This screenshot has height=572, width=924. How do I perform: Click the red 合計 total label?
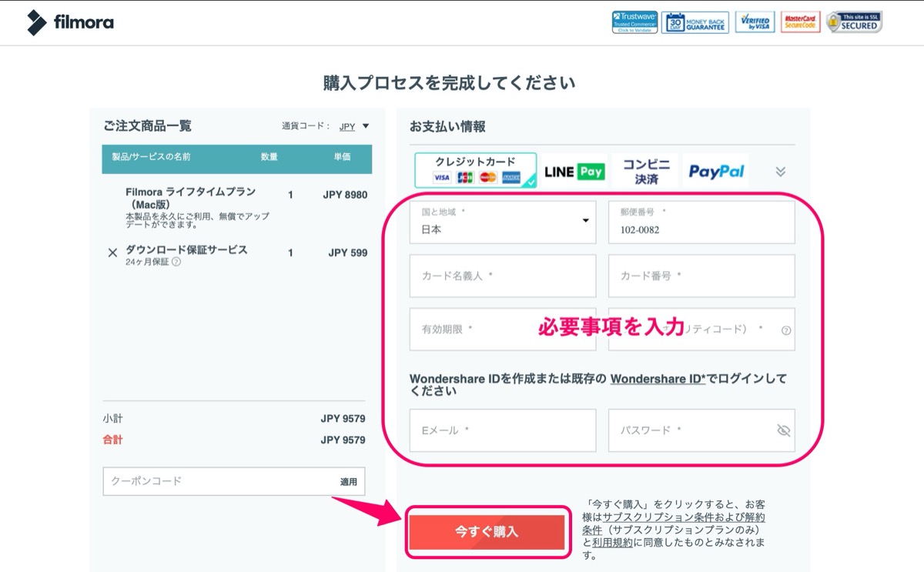click(x=112, y=440)
